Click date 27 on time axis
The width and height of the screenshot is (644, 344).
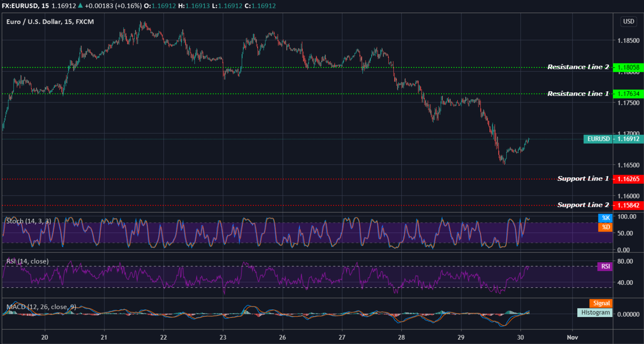342,337
